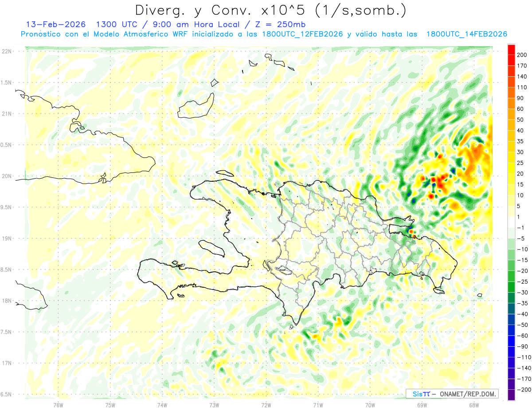Click the '73W' longitude label

[x=214, y=405]
